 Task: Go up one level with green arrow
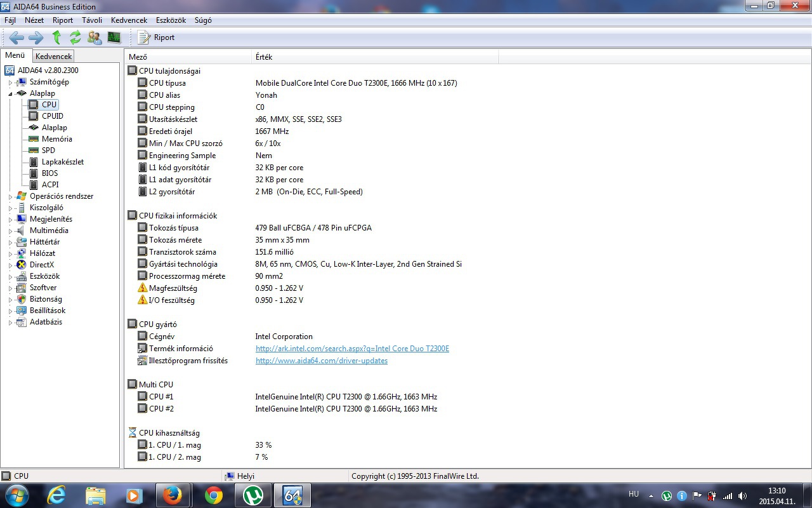tap(56, 37)
